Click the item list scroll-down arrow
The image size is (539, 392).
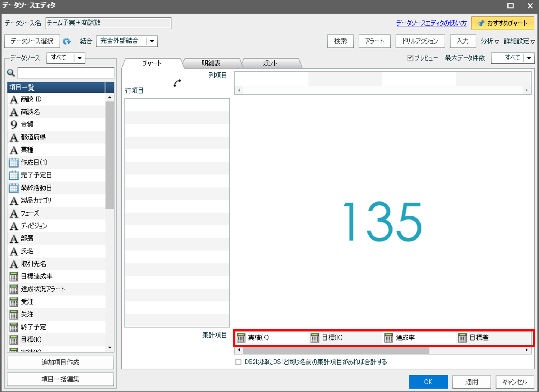coord(110,347)
